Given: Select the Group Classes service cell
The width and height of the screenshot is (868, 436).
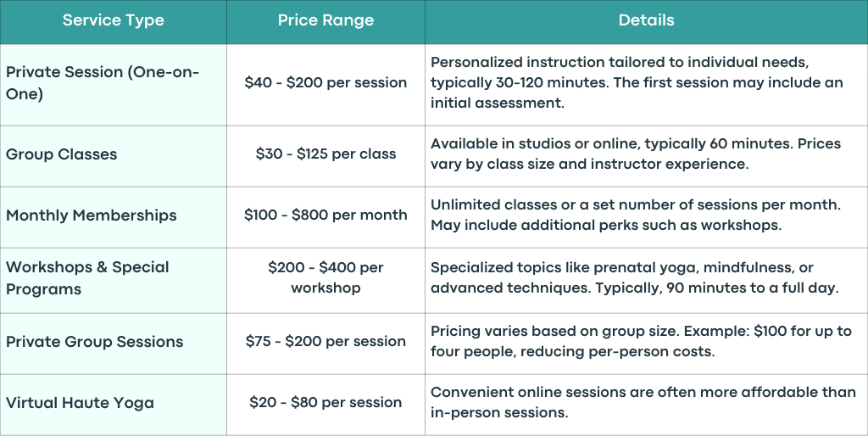Looking at the screenshot, I should [113, 156].
